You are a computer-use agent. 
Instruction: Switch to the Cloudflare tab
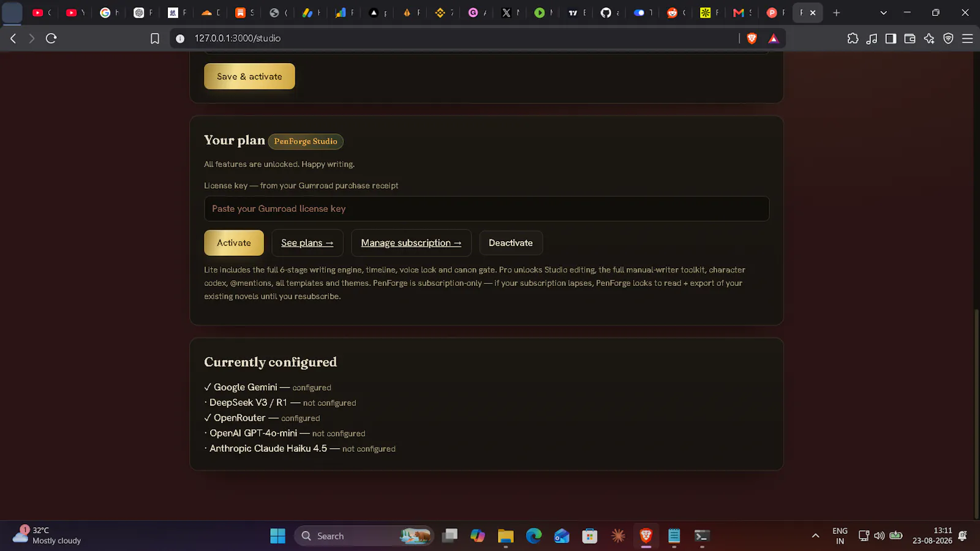coord(211,12)
